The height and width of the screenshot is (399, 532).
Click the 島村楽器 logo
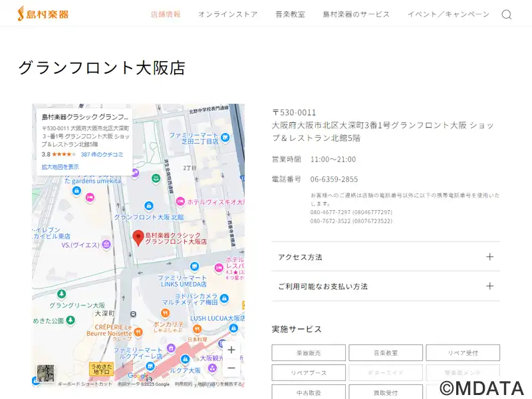43,14
